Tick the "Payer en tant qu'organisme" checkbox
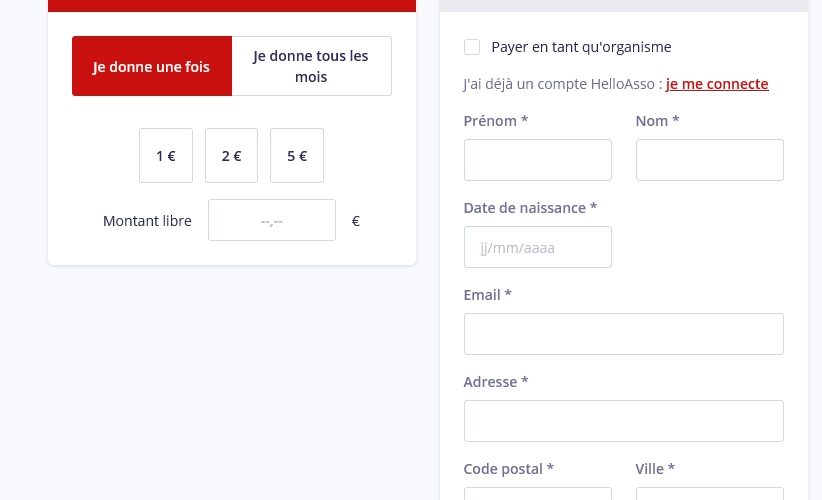 472,47
